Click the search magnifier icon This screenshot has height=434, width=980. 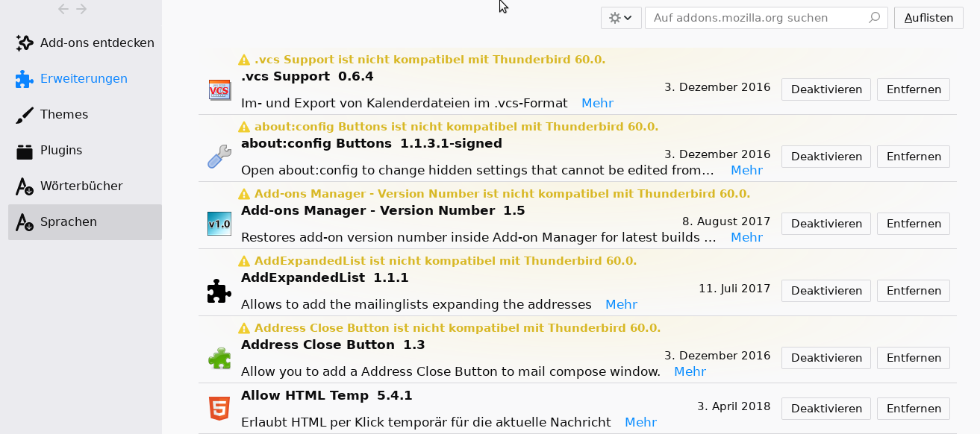click(x=874, y=18)
